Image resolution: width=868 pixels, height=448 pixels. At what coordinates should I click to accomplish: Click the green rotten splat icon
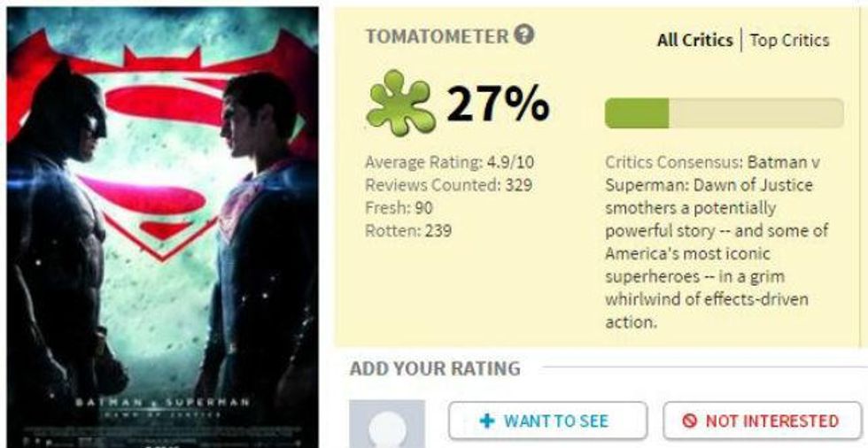click(400, 103)
